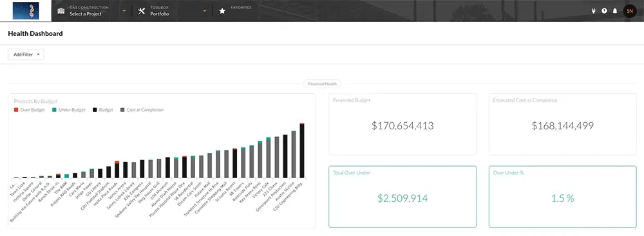Click the Projects By Budget chart title

click(x=35, y=101)
